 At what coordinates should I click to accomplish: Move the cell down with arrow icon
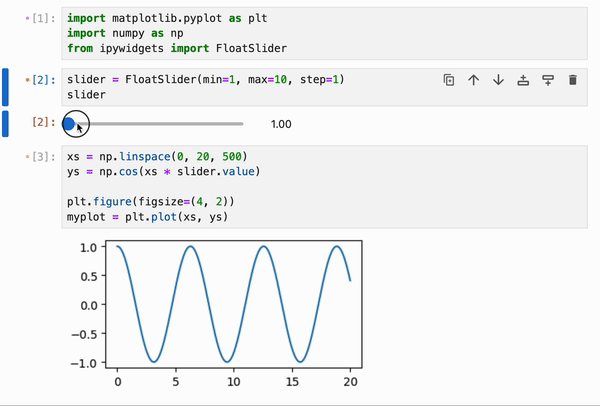coord(498,80)
